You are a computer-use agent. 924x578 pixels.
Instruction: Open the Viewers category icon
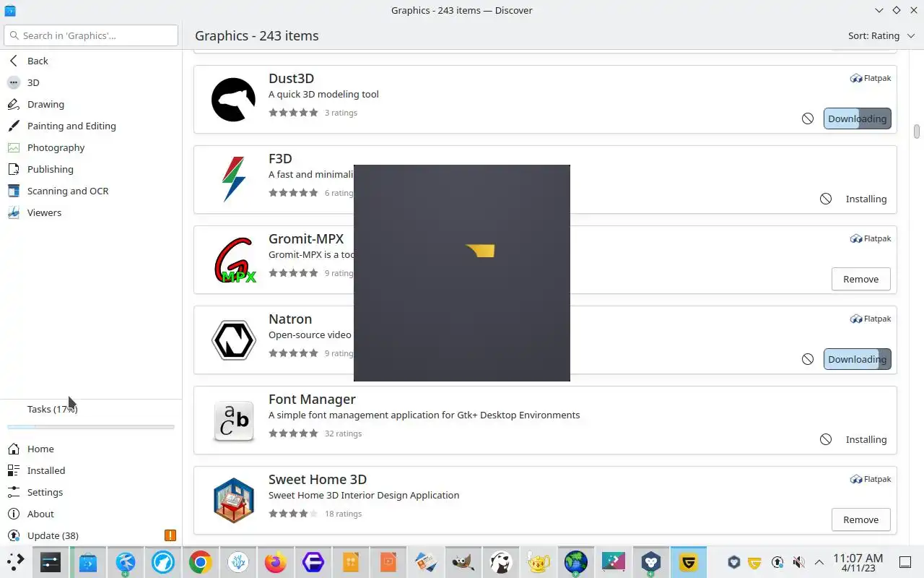(14, 212)
